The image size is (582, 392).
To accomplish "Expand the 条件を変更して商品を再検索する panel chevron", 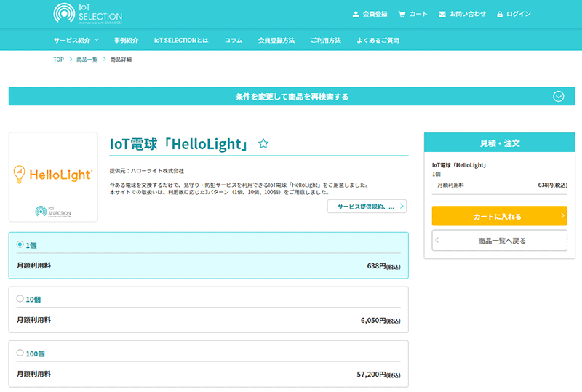I will click(558, 97).
